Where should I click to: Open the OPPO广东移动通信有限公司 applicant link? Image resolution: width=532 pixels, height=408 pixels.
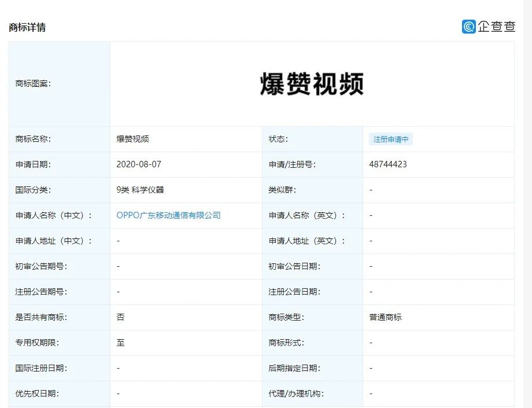click(168, 215)
